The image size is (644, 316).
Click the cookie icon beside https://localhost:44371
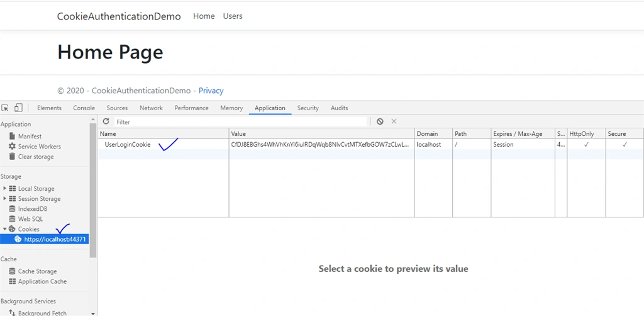pos(18,239)
